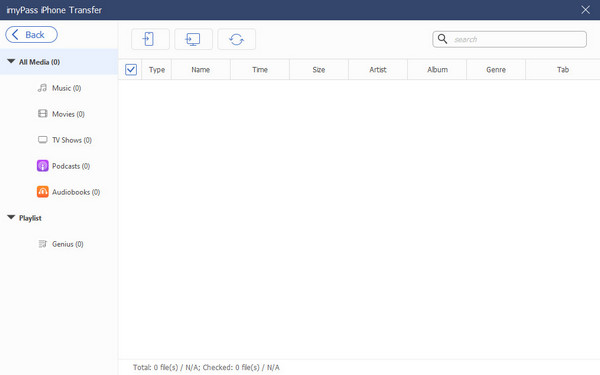Image resolution: width=600 pixels, height=375 pixels.
Task: Click the refresh sync icon
Action: point(236,39)
